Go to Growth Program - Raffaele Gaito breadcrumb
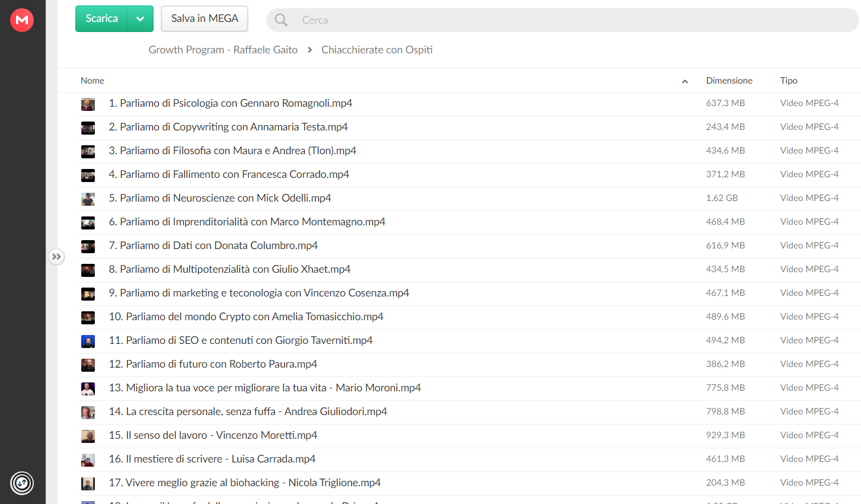Viewport: 861px width, 504px height. pos(223,50)
